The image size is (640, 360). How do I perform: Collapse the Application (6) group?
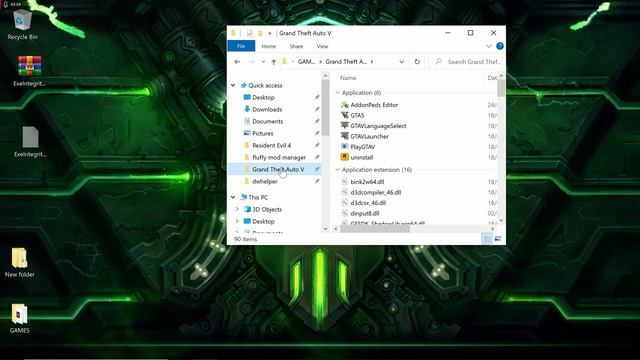click(x=338, y=93)
